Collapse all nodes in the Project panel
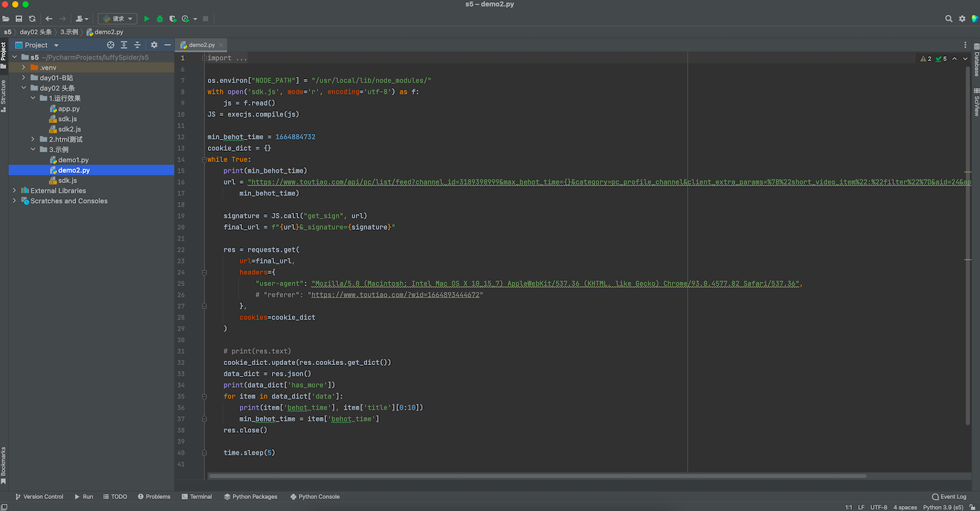The height and width of the screenshot is (511, 980). click(137, 45)
